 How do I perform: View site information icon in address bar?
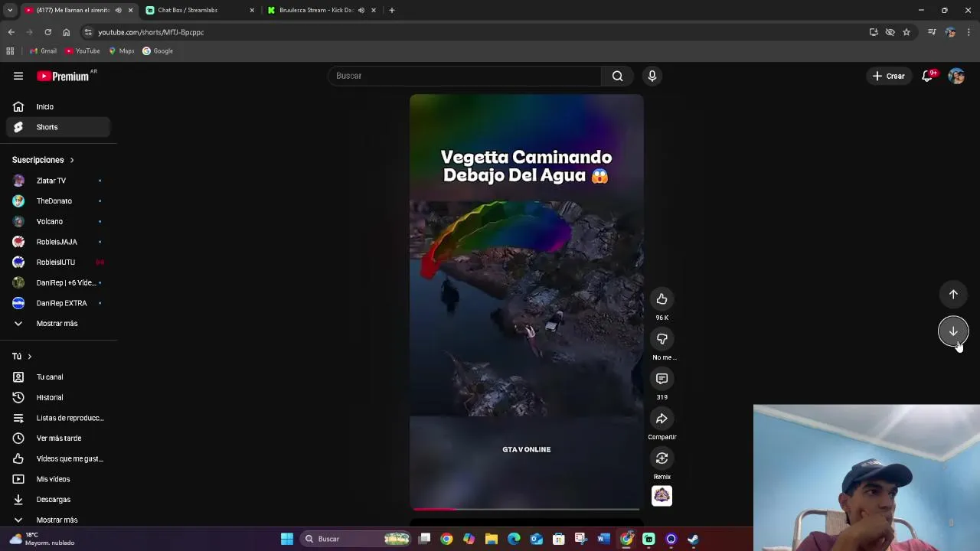tap(88, 32)
